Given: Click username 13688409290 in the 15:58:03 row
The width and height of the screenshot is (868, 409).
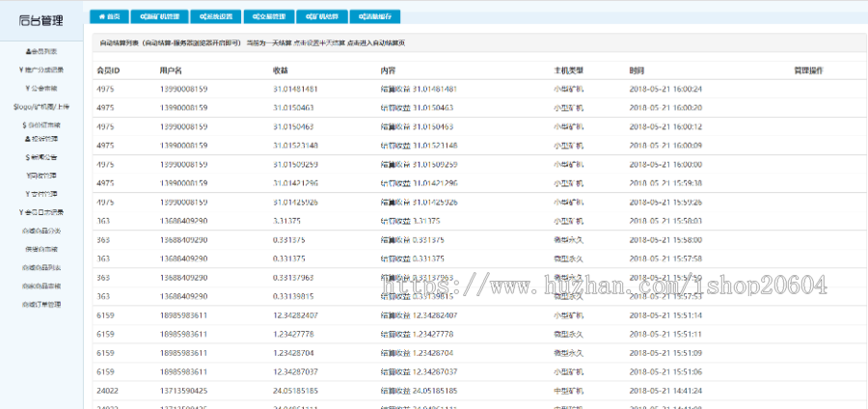Looking at the screenshot, I should pos(184,221).
